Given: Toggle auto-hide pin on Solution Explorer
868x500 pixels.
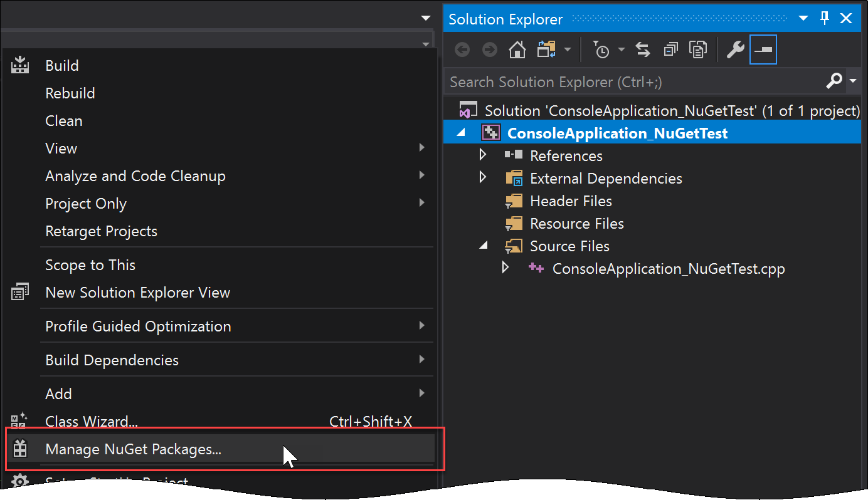Looking at the screenshot, I should (x=825, y=19).
